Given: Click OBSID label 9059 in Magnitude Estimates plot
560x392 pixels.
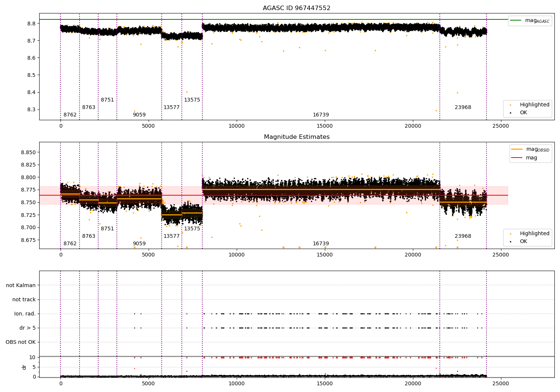Looking at the screenshot, I should coord(139,243).
